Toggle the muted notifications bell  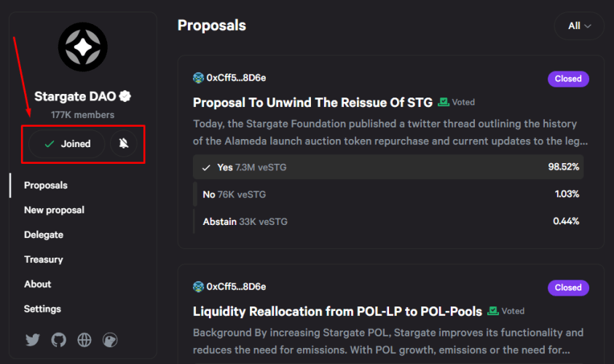pyautogui.click(x=123, y=143)
